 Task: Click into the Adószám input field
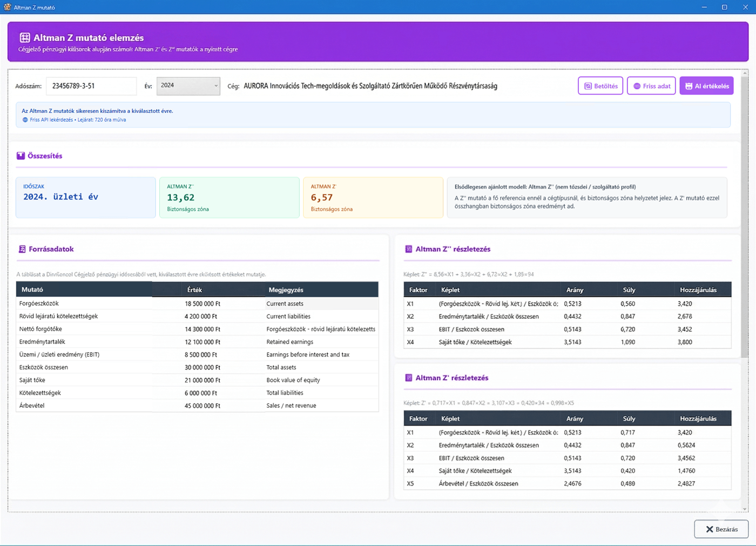pyautogui.click(x=91, y=86)
